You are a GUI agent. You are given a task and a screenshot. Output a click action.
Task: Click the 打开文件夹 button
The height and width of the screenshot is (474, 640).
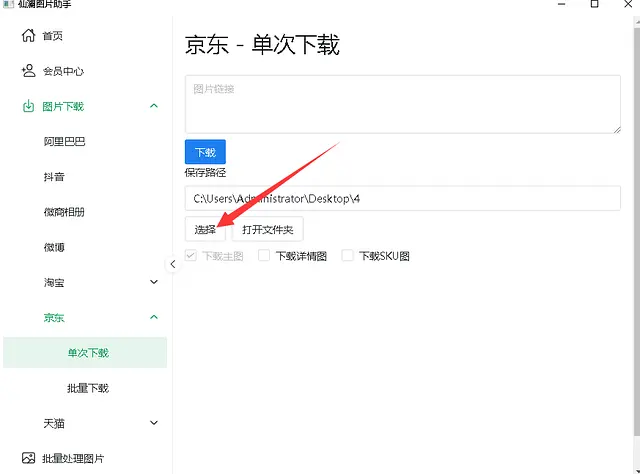pos(268,229)
